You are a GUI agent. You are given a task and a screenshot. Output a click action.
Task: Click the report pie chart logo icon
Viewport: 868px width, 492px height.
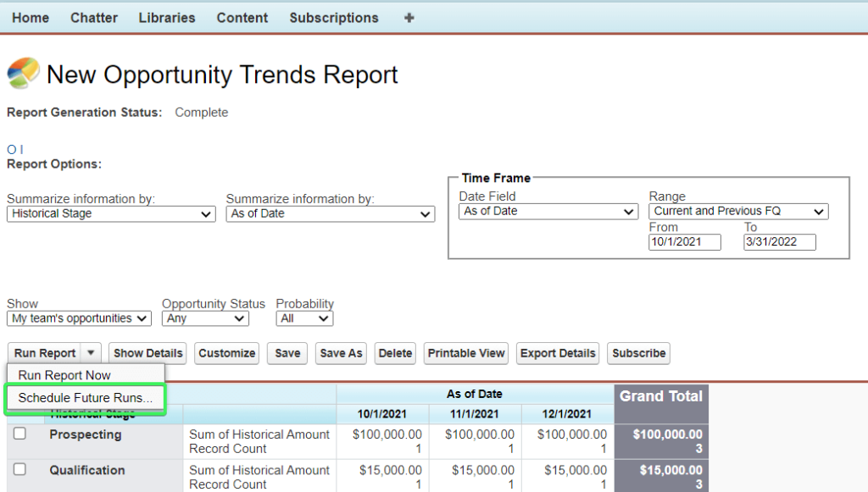(x=23, y=73)
